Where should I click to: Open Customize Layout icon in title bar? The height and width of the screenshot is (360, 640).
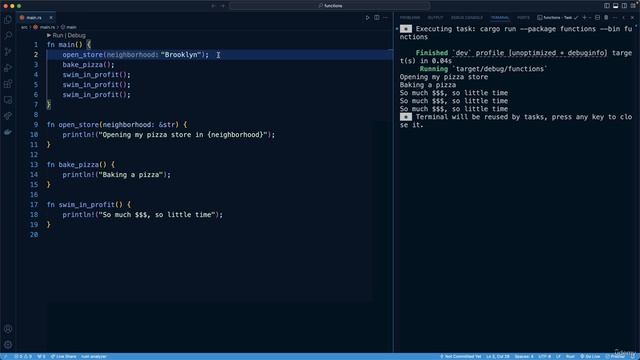point(633,6)
